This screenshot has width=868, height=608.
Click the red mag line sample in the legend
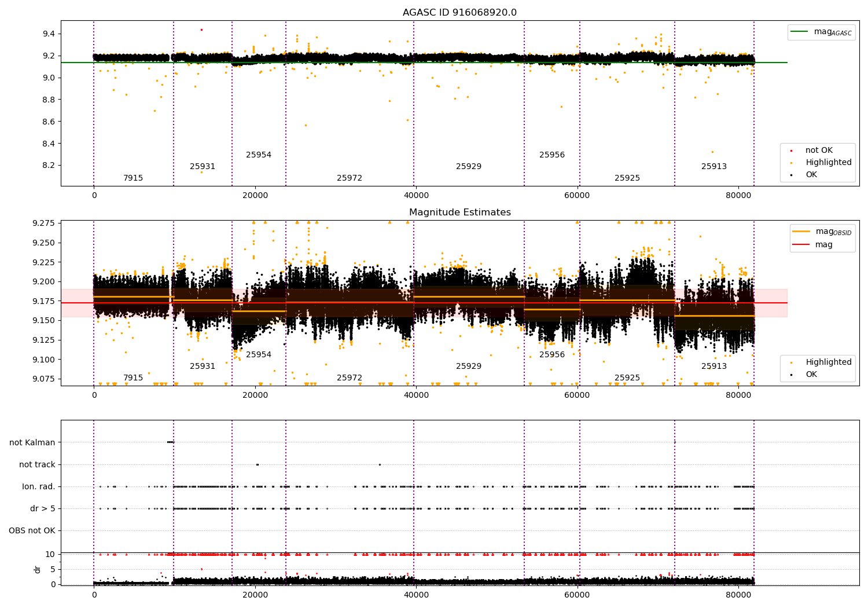[801, 245]
